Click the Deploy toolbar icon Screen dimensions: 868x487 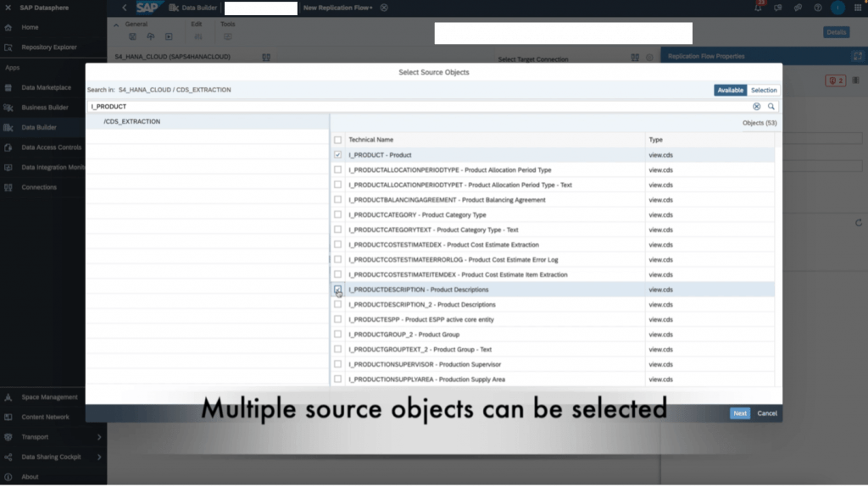click(x=151, y=36)
